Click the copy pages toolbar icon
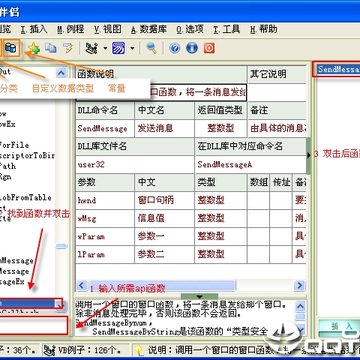This screenshot has width=360, height=360. [51, 48]
